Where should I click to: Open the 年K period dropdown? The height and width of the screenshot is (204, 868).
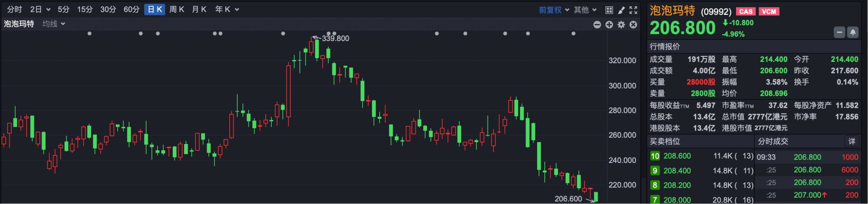[x=227, y=9]
